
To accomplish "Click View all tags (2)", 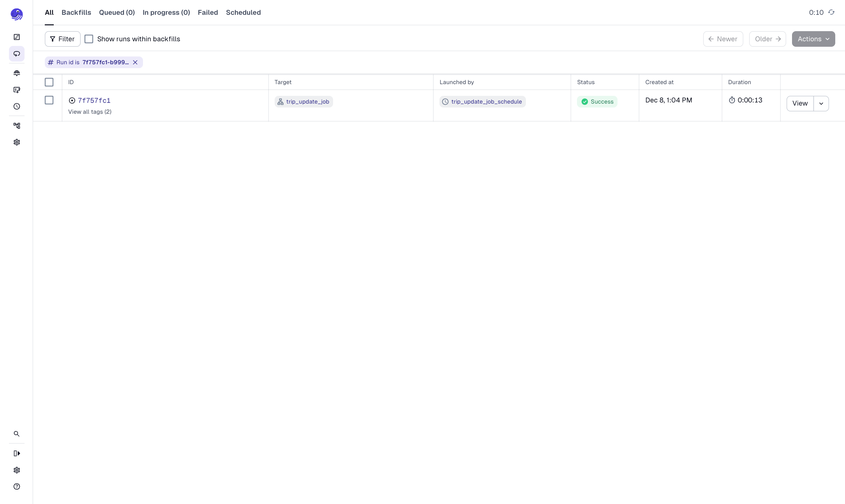I will point(90,112).
